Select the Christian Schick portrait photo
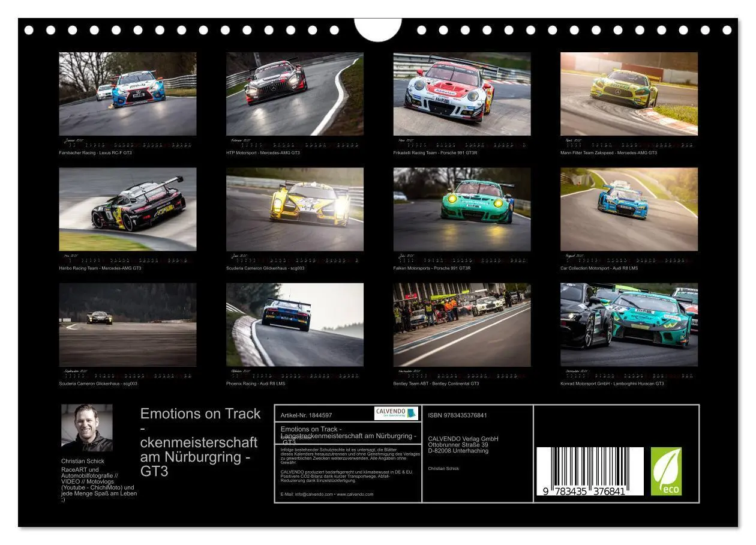Image resolution: width=756 pixels, height=545 pixels. point(86,428)
